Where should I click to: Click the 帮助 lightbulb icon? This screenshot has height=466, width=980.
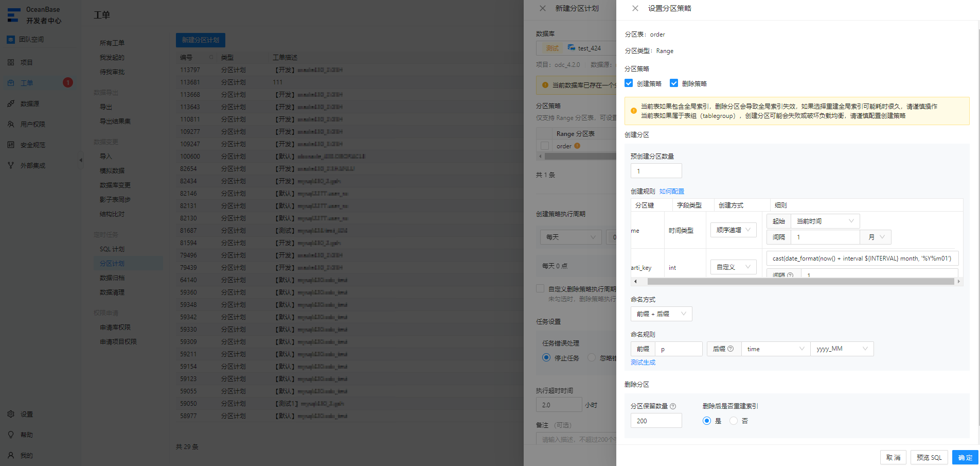coord(11,435)
